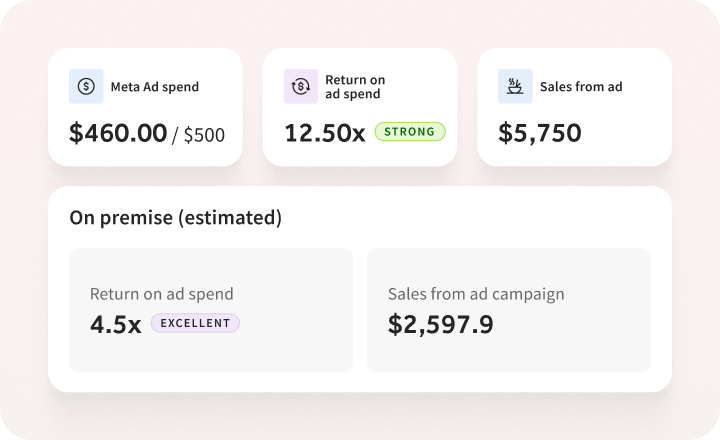The height and width of the screenshot is (440, 720).
Task: Click the $460.00 spend amount
Action: pyautogui.click(x=118, y=133)
